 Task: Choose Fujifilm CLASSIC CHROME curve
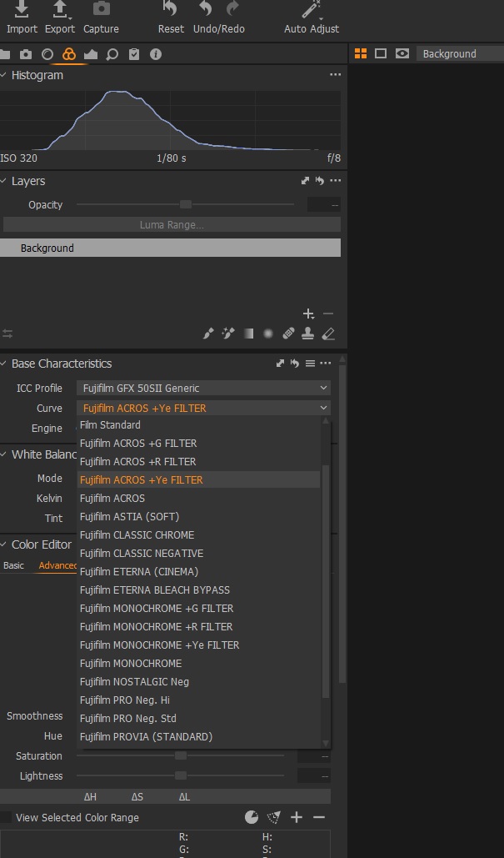(137, 534)
